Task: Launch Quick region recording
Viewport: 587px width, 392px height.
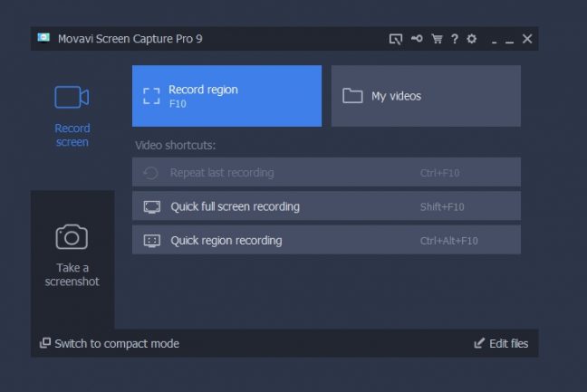Action: 326,240
